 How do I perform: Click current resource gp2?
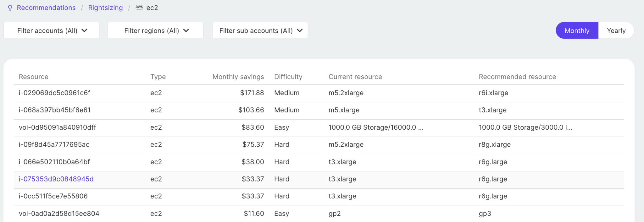(335, 214)
